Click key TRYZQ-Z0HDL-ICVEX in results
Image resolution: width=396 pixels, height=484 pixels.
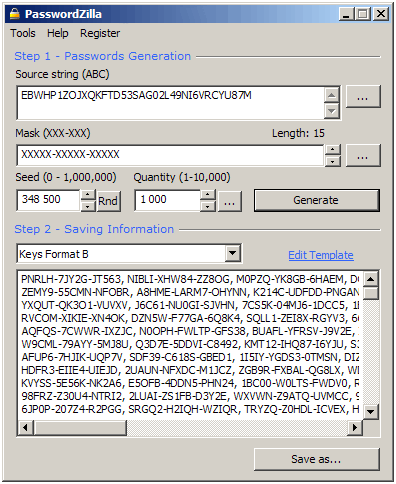pos(295,409)
